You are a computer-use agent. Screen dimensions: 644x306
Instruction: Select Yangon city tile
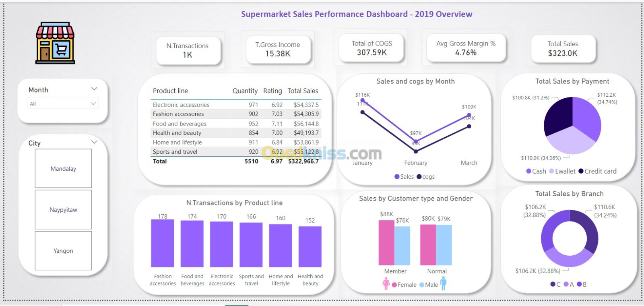point(63,251)
